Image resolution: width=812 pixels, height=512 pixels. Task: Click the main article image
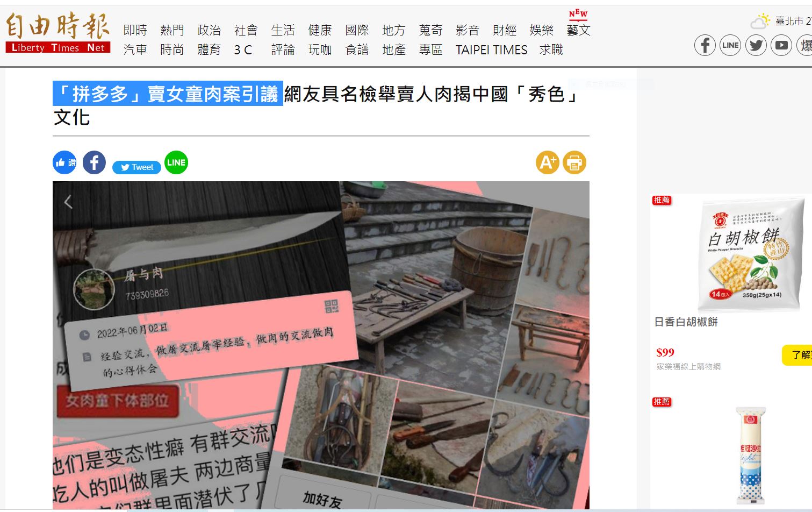[x=321, y=345]
